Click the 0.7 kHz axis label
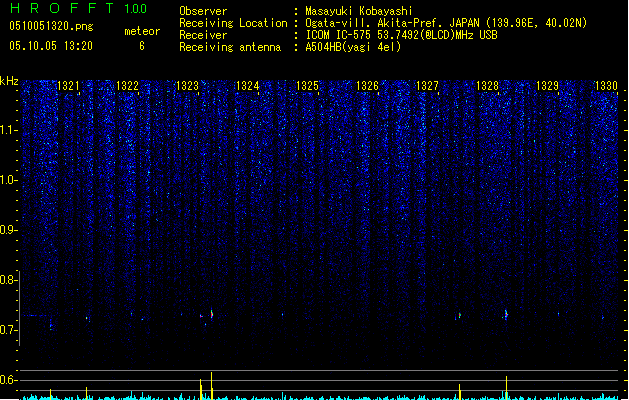This screenshot has width=629, height=400. pos(8,330)
